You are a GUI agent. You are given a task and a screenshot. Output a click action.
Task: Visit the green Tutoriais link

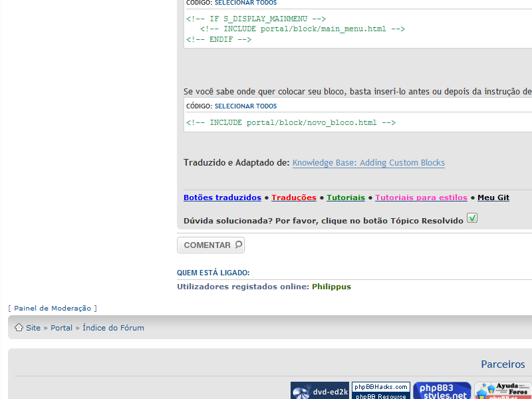[x=346, y=198]
